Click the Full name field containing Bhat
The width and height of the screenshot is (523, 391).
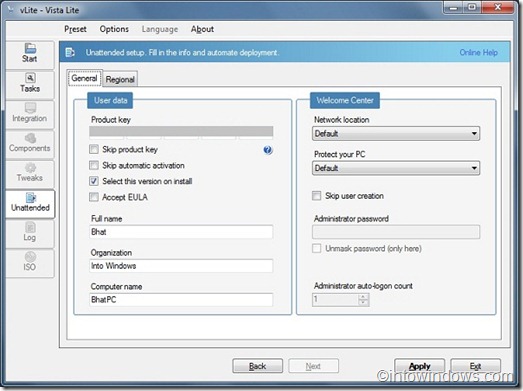pyautogui.click(x=181, y=232)
